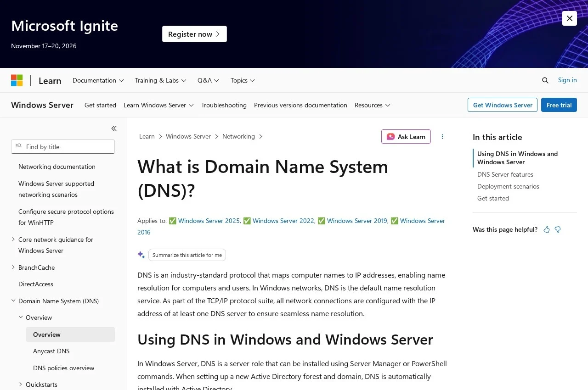The image size is (588, 390).
Task: Click the Learn site title
Action: point(50,81)
